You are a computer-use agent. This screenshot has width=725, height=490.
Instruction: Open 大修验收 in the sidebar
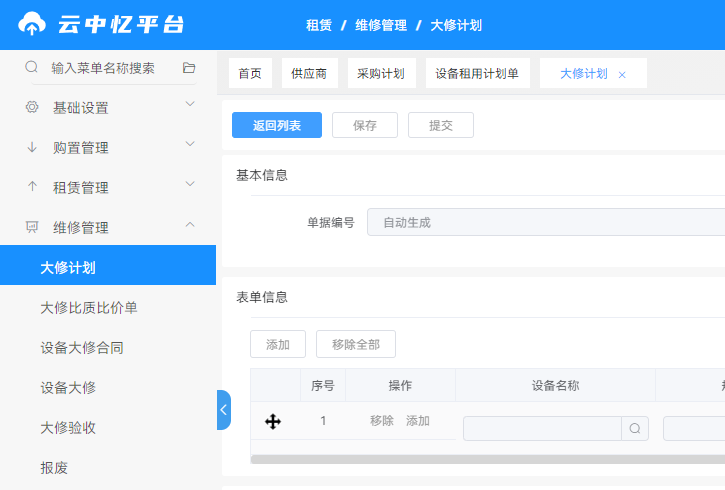click(x=68, y=428)
